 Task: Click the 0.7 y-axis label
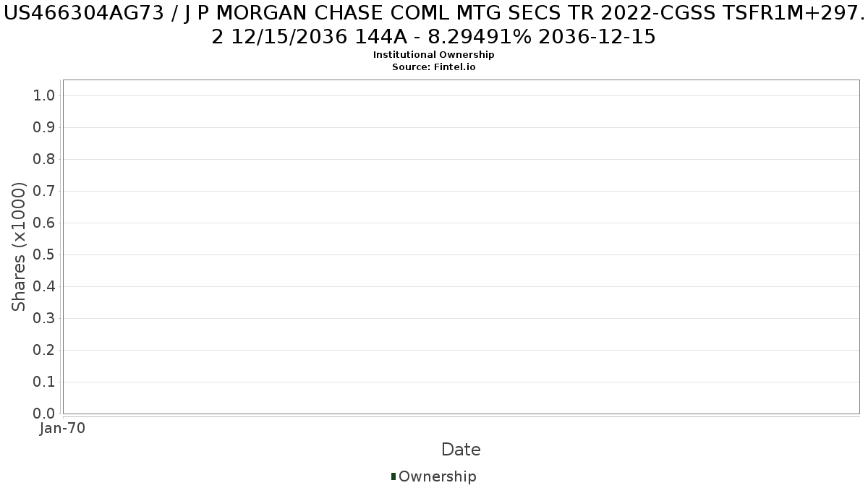point(44,192)
